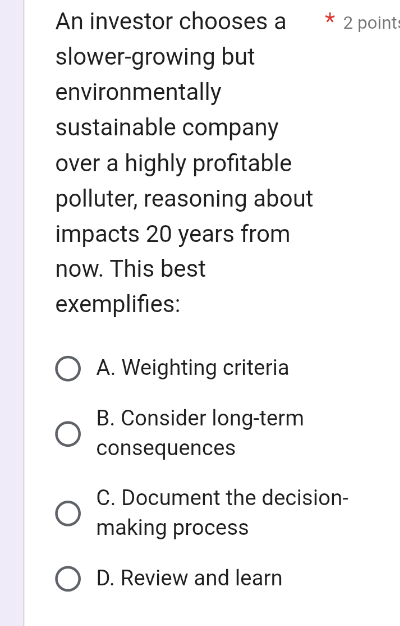This screenshot has width=400, height=626.
Task: Click the 'An investor chooses a' question line
Action: (171, 21)
